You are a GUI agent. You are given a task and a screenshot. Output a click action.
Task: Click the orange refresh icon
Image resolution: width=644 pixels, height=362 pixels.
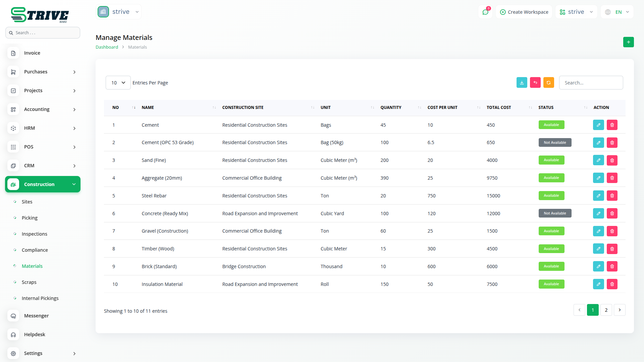click(x=548, y=82)
